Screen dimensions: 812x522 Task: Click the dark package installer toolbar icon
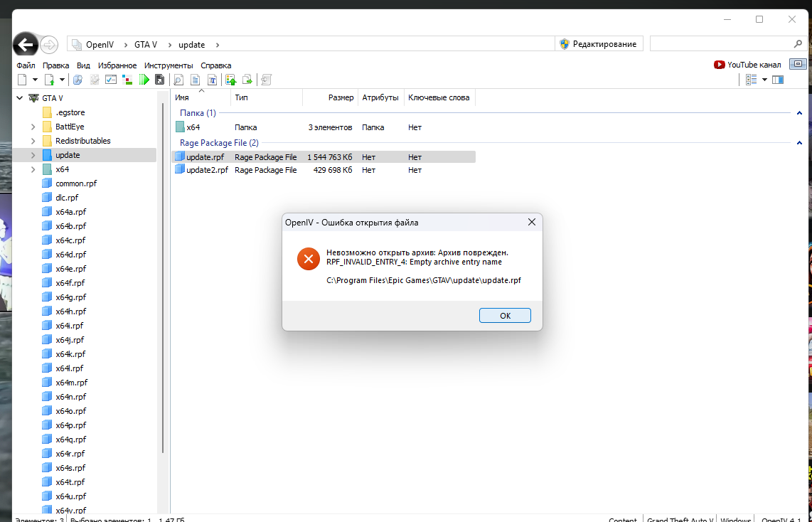coord(159,80)
